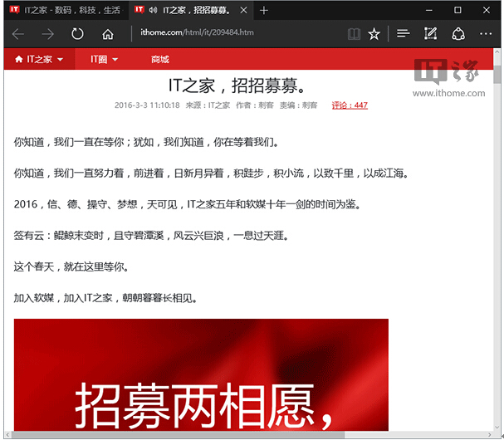Make a Web Note with pen icon
Screen dimensions: 504x440
(430, 34)
